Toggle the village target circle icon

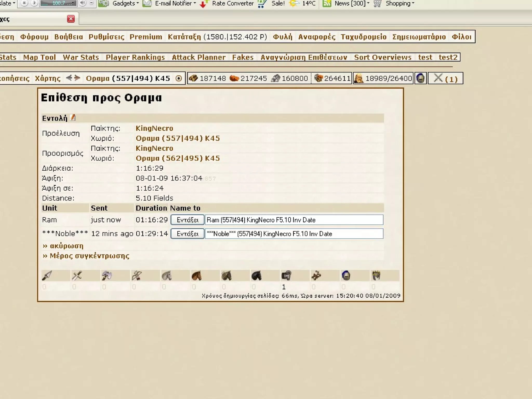(179, 78)
